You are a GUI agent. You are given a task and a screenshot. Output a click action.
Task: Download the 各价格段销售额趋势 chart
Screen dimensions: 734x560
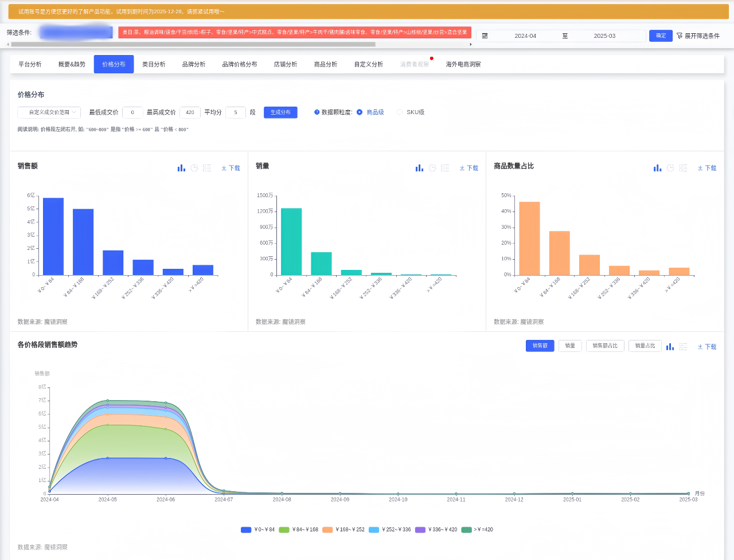click(x=707, y=347)
